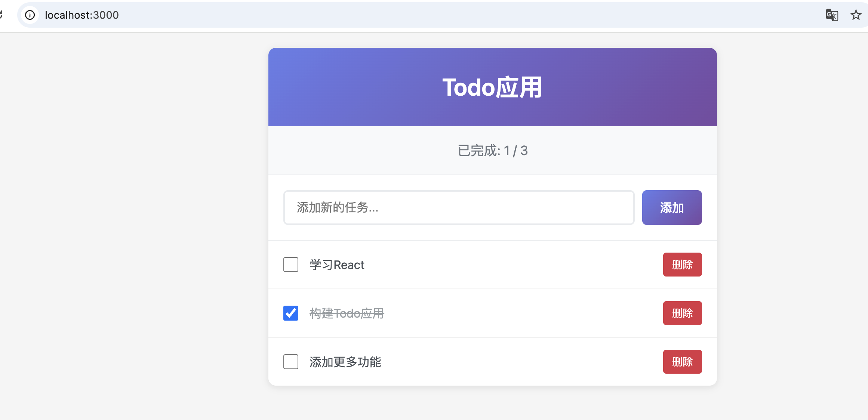This screenshot has height=420, width=868.
Task: Click the 已完成: 1 / 3 counter
Action: (492, 151)
